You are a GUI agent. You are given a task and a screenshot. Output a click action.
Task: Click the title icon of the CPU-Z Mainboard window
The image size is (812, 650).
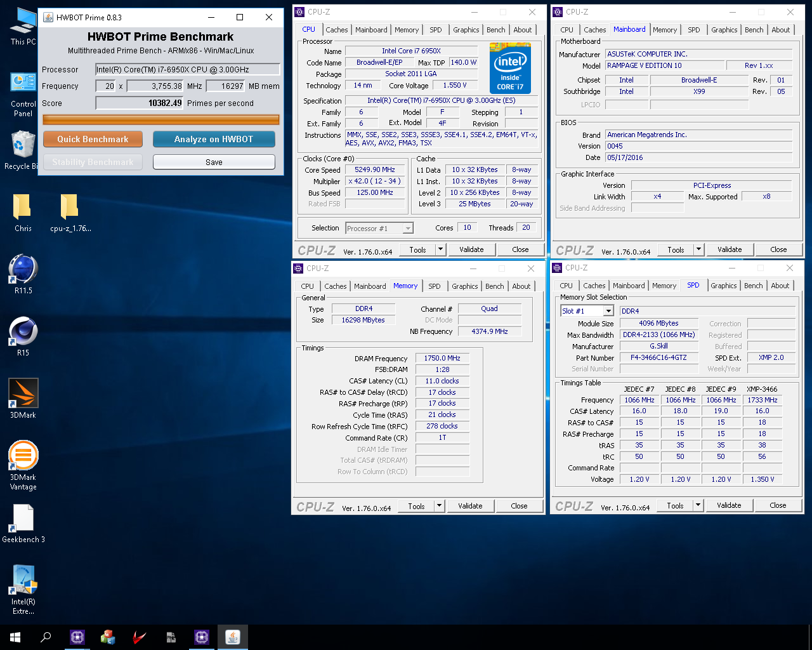click(x=558, y=11)
